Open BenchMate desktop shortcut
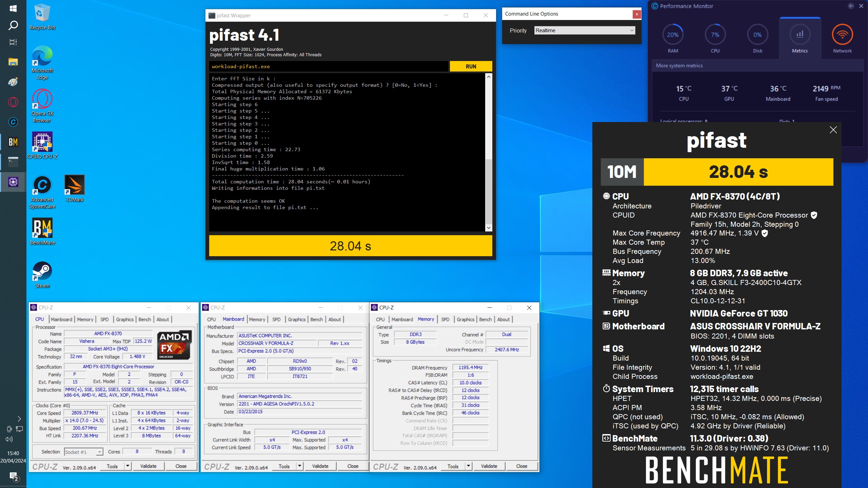Screen dimensions: 868x488 [x=42, y=232]
